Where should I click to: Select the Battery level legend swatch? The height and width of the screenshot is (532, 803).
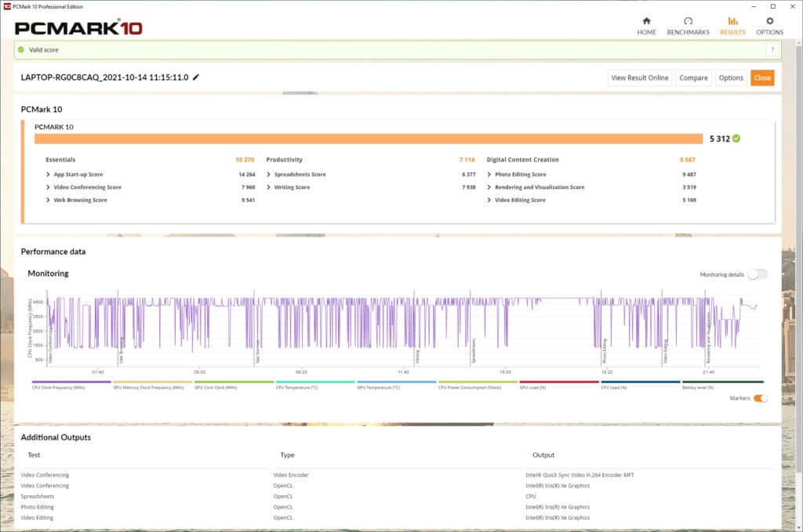(722, 382)
